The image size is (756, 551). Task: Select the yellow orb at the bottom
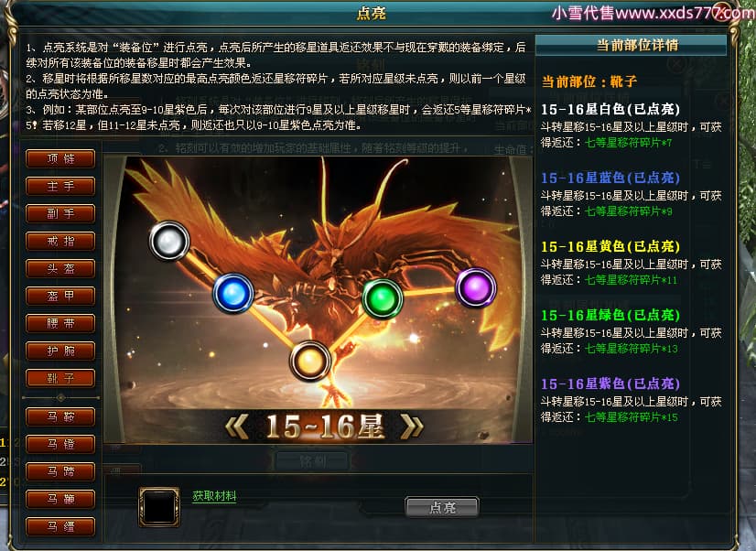click(310, 361)
